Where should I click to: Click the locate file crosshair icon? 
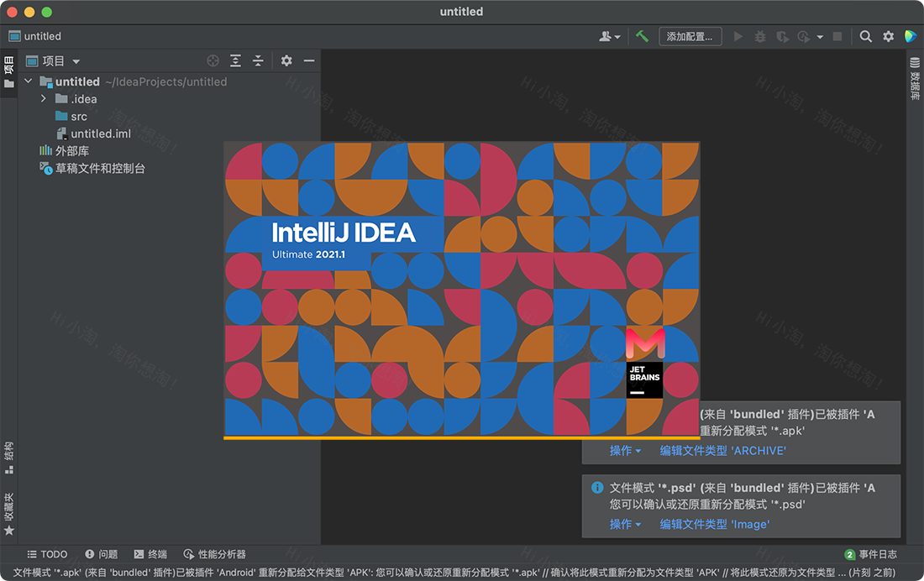pos(213,60)
